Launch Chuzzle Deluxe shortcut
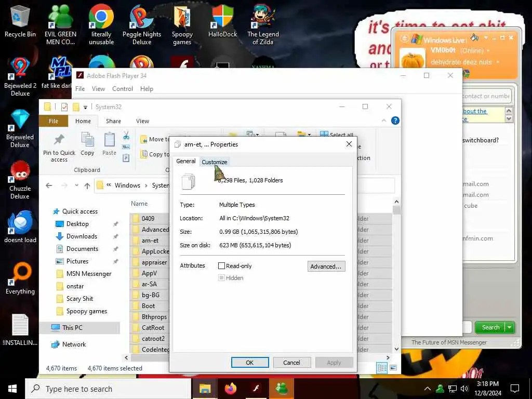Image resolution: width=532 pixels, height=399 pixels. [x=20, y=180]
